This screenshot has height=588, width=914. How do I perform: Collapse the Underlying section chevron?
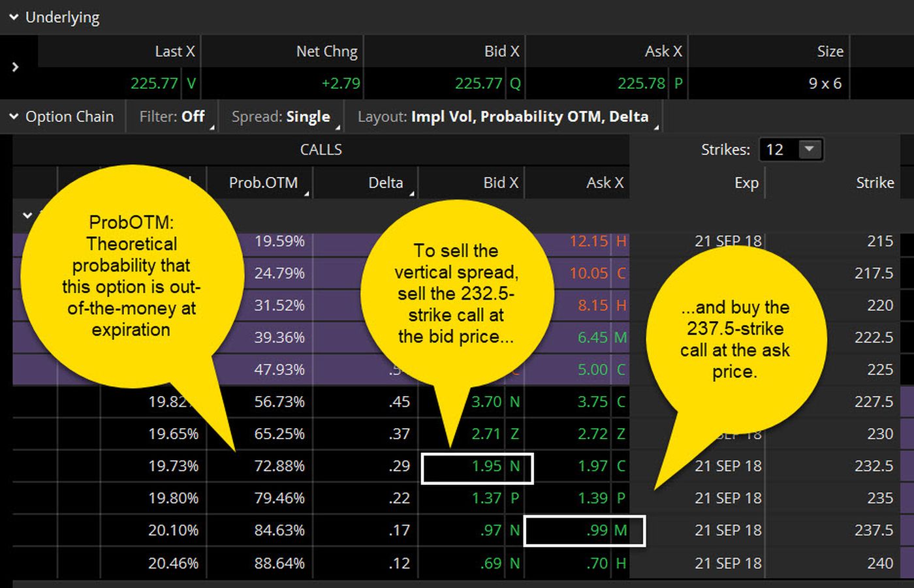point(14,17)
